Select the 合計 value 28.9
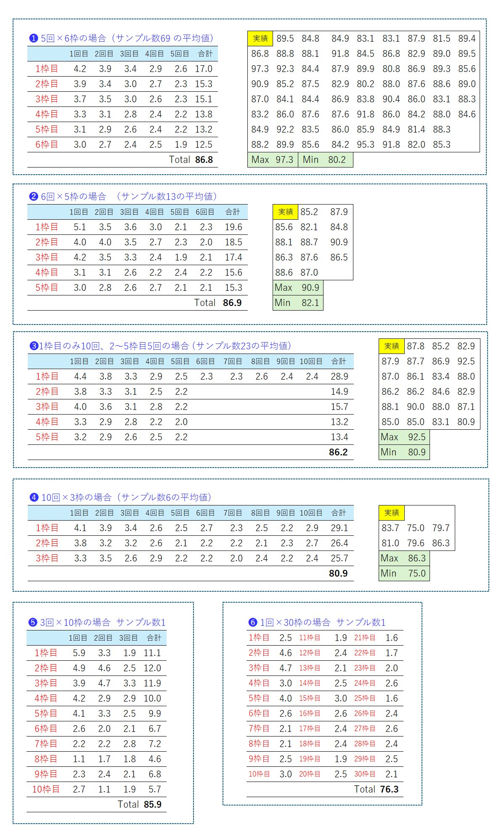The height and width of the screenshot is (835, 504). pyautogui.click(x=339, y=377)
